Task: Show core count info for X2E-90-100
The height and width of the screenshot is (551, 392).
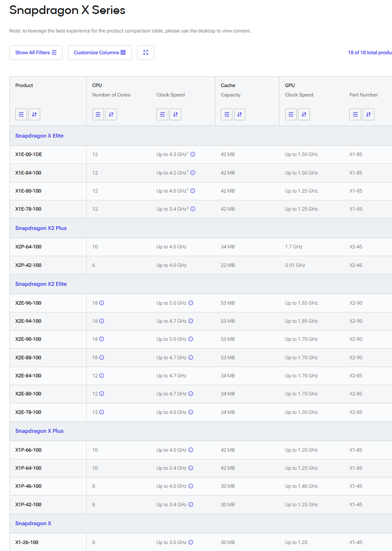Action: coord(102,339)
